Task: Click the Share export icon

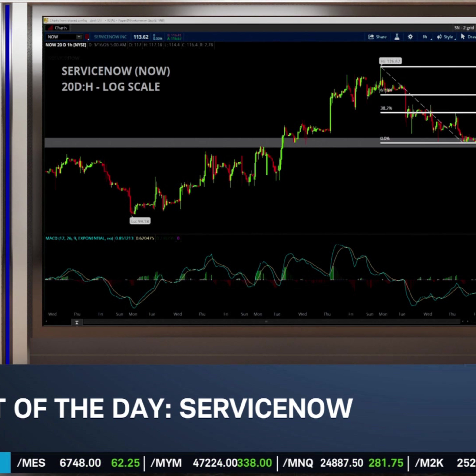Action: [x=371, y=37]
